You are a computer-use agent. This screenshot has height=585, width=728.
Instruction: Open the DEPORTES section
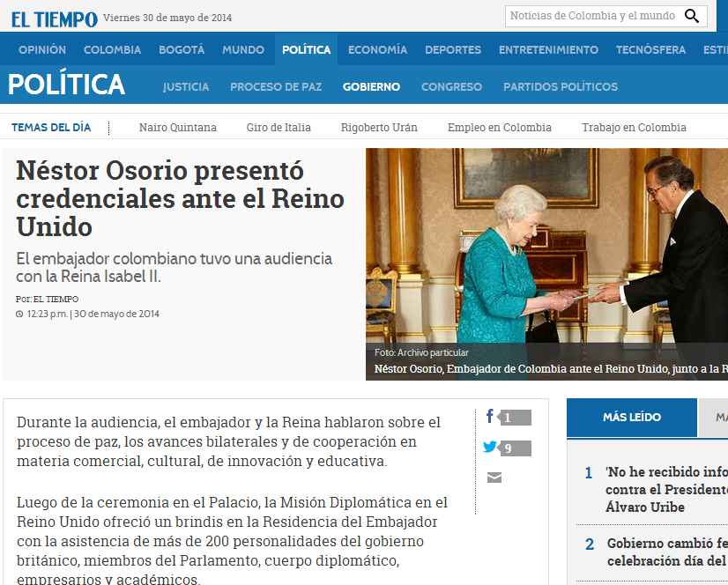pyautogui.click(x=453, y=49)
